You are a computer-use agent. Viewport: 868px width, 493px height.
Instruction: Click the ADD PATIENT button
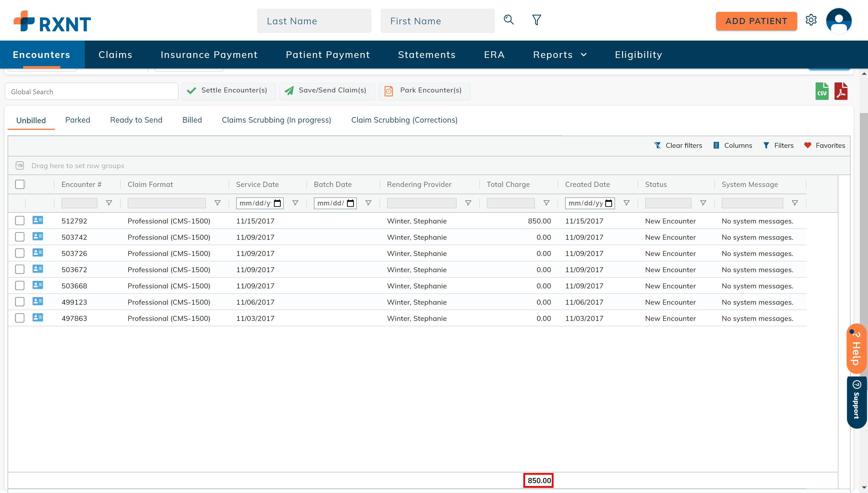(756, 21)
